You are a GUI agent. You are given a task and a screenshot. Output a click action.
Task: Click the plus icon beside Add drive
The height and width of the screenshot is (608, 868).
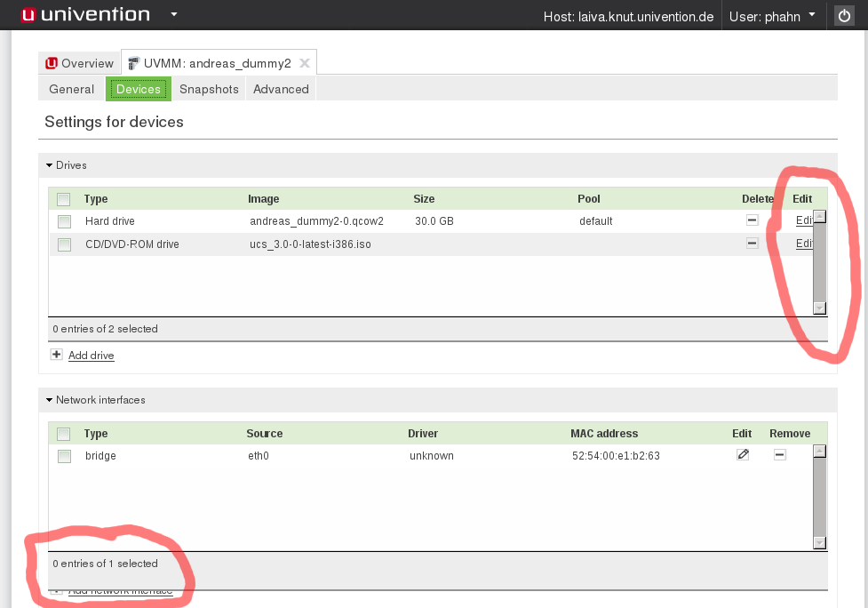click(x=57, y=355)
